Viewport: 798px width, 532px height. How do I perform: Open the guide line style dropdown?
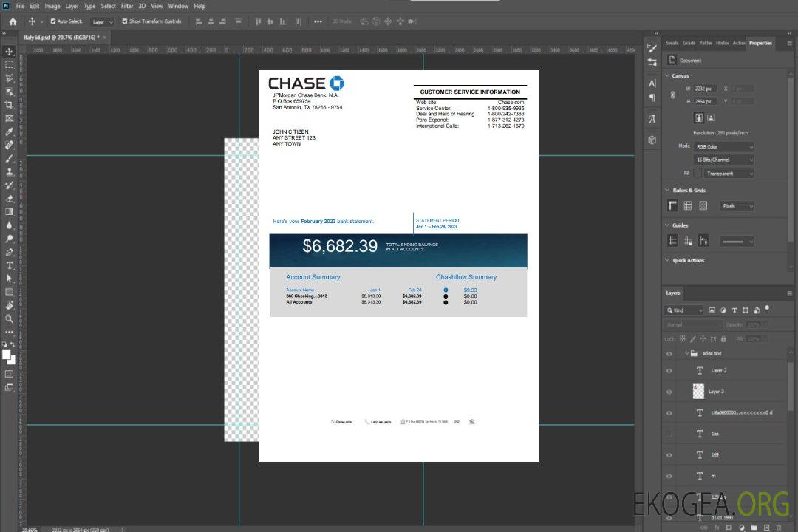[x=737, y=242]
